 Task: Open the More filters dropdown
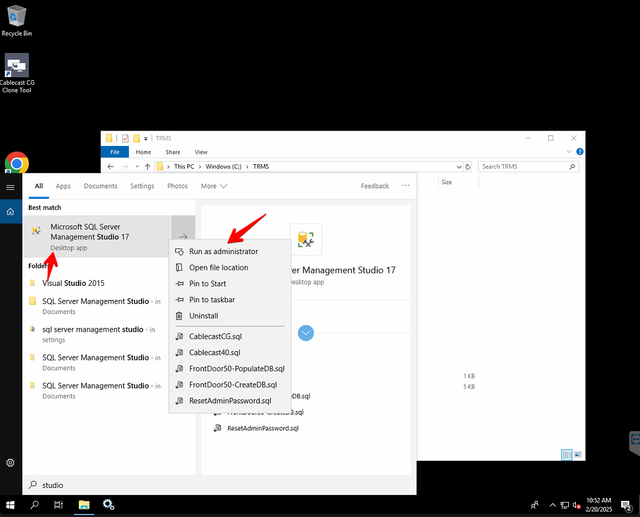pos(214,186)
